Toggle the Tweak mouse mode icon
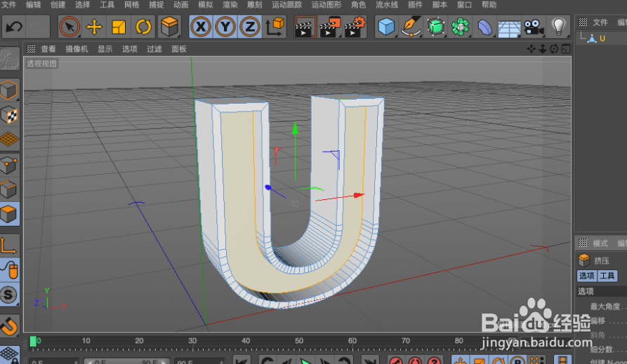 pyautogui.click(x=9, y=270)
